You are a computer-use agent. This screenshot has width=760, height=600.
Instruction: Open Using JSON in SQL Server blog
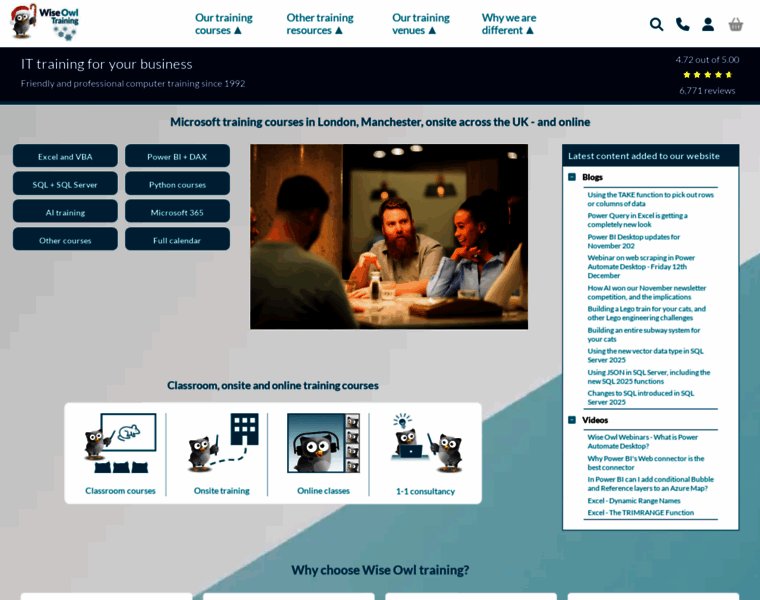click(x=649, y=377)
